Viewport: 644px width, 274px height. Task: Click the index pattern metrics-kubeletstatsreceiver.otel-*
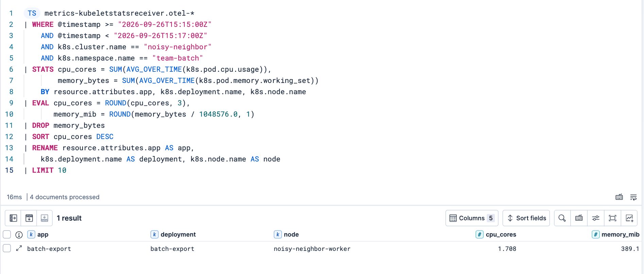[x=119, y=13]
